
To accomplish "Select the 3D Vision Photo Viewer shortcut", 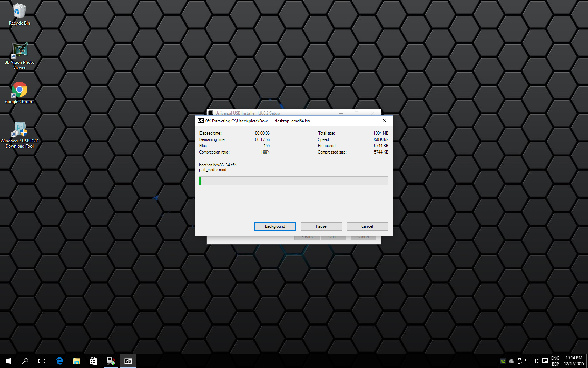I will pos(20,56).
